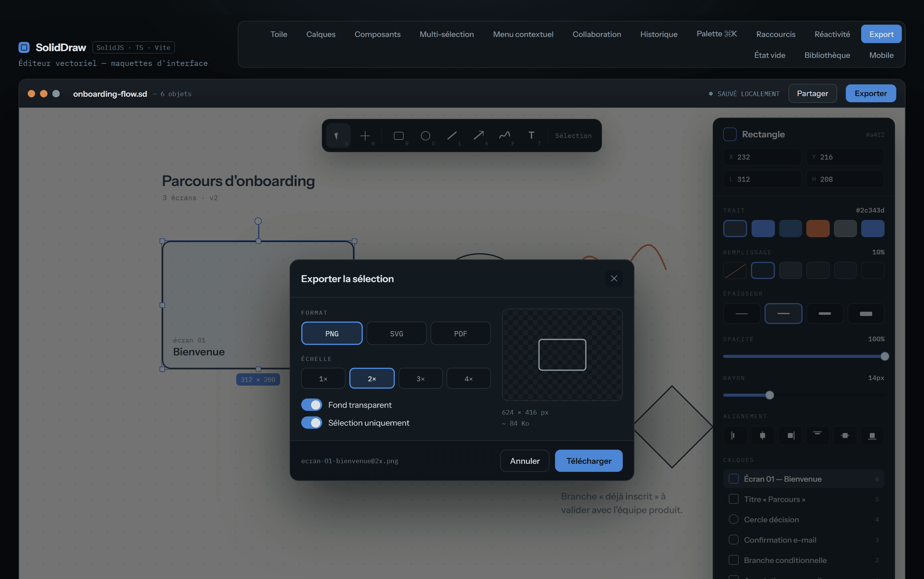Choose SVG as export format
The width and height of the screenshot is (924, 579).
coord(396,334)
